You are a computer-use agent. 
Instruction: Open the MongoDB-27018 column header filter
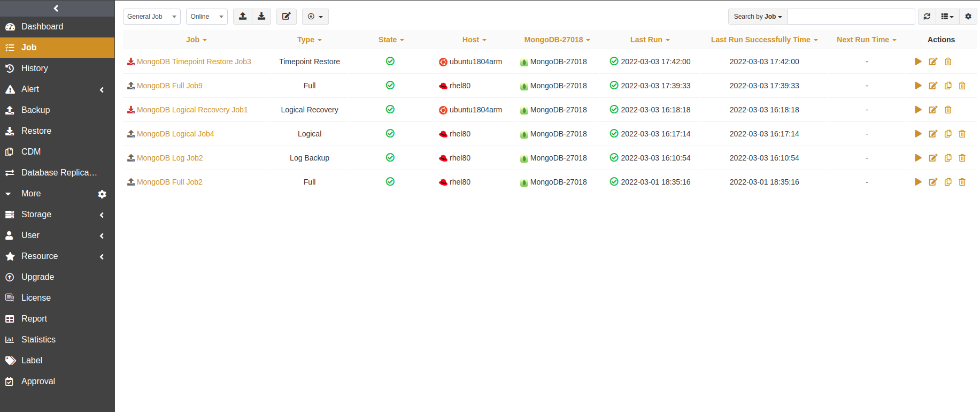(557, 40)
